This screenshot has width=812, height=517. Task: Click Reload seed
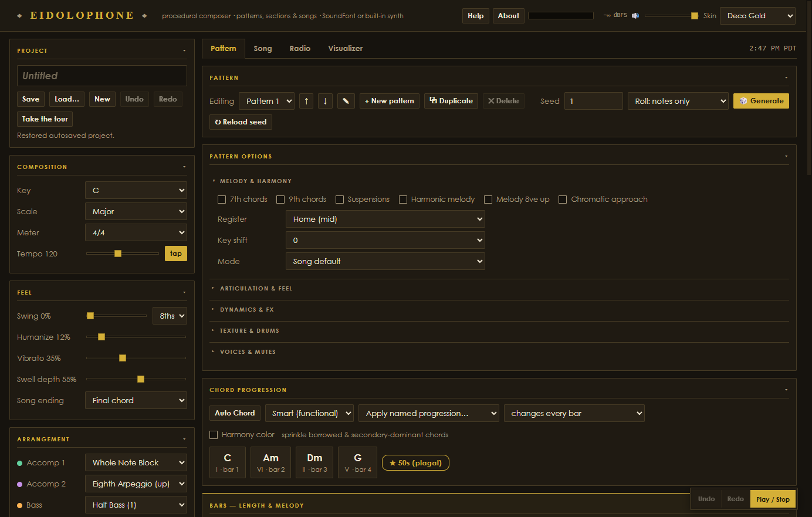241,122
